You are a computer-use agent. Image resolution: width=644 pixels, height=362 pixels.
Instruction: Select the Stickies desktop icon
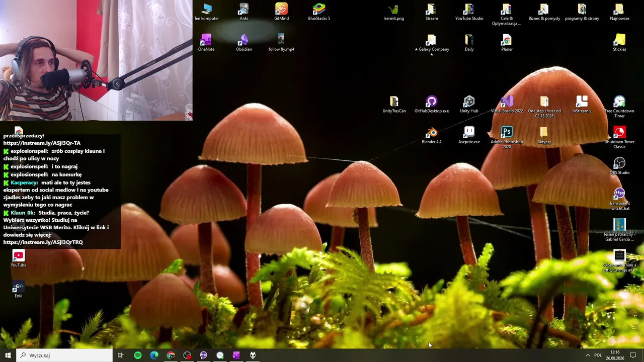[619, 43]
